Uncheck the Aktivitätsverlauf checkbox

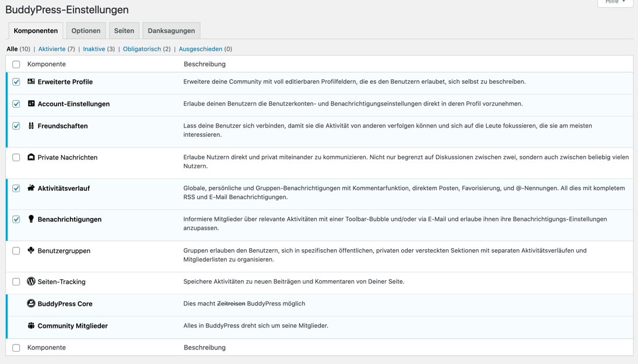click(x=16, y=188)
